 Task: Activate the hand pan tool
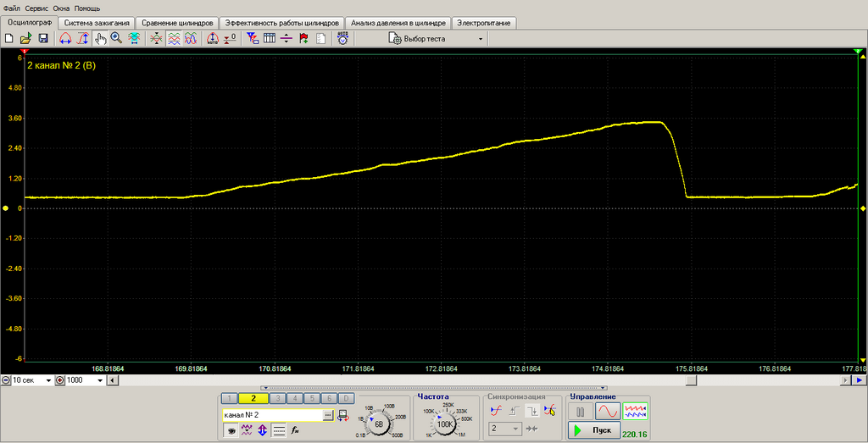(100, 39)
